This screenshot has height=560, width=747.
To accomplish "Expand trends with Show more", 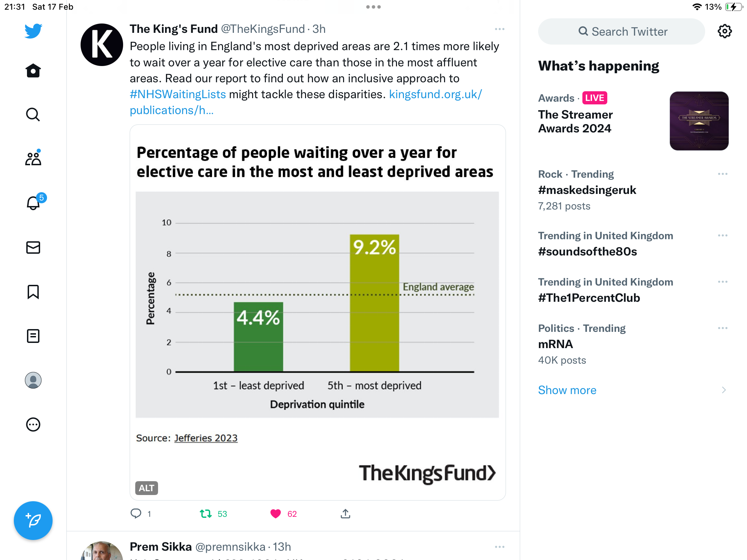I will click(x=567, y=390).
